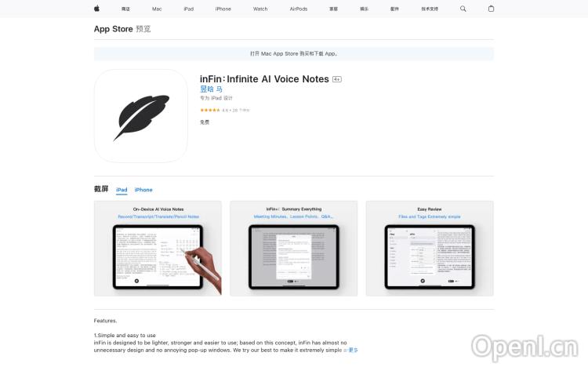Click the Apple logo in navigation bar
This screenshot has height=367, width=588.
[96, 9]
